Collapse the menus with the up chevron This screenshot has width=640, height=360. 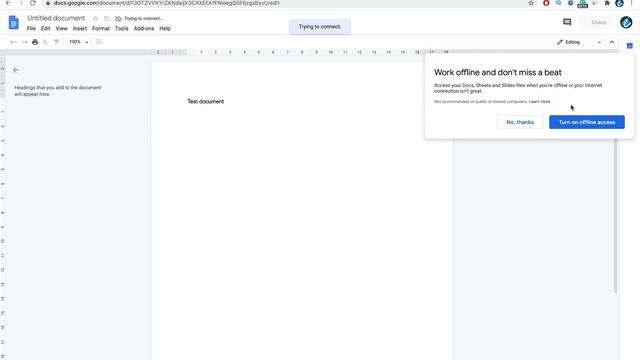click(x=611, y=42)
